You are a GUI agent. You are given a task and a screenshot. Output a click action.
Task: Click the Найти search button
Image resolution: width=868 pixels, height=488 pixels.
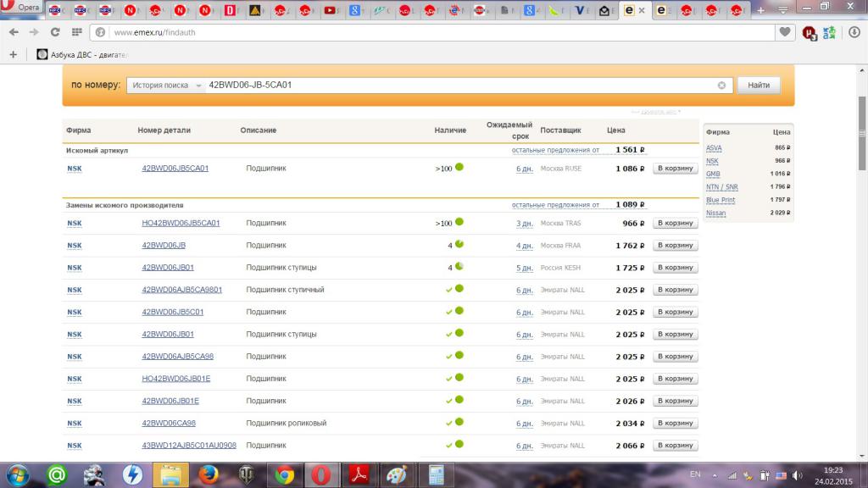[759, 86]
